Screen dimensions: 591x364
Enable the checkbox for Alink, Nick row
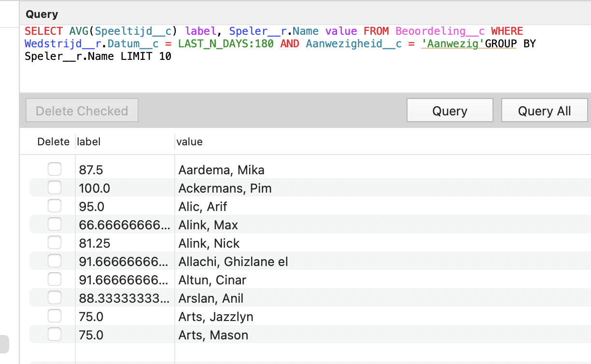coord(55,242)
